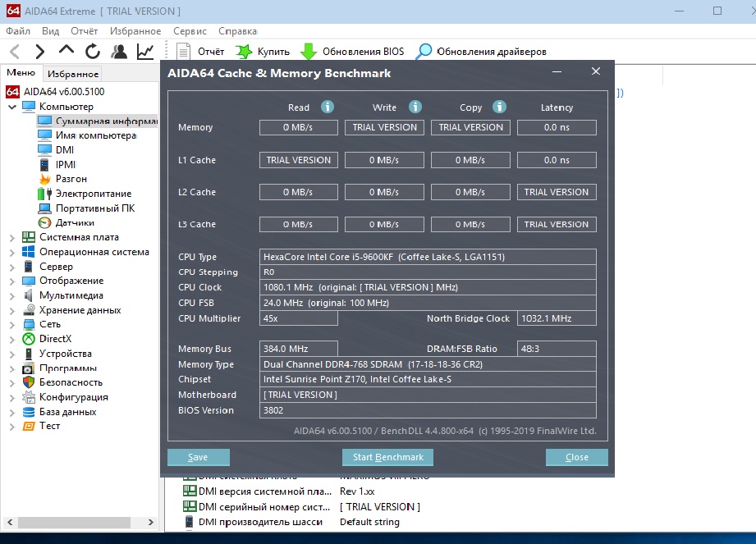Screen dimensions: 756x544
Task: Click the info icon next to Write
Action: tap(415, 107)
